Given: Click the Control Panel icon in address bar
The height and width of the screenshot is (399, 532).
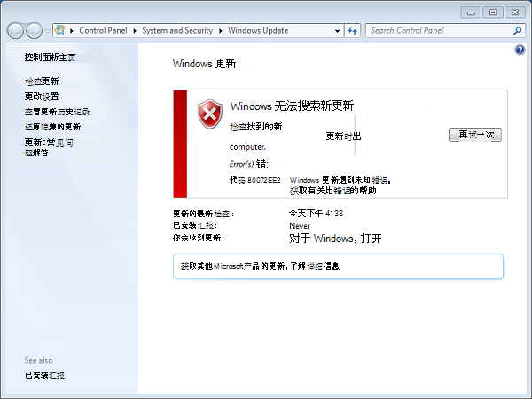Looking at the screenshot, I should click(60, 30).
